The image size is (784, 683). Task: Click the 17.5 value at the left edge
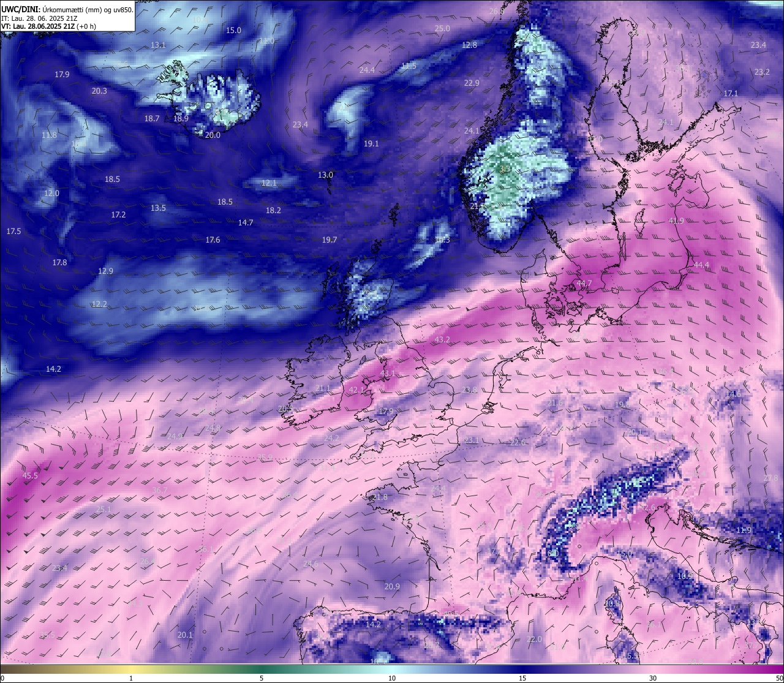(x=13, y=231)
